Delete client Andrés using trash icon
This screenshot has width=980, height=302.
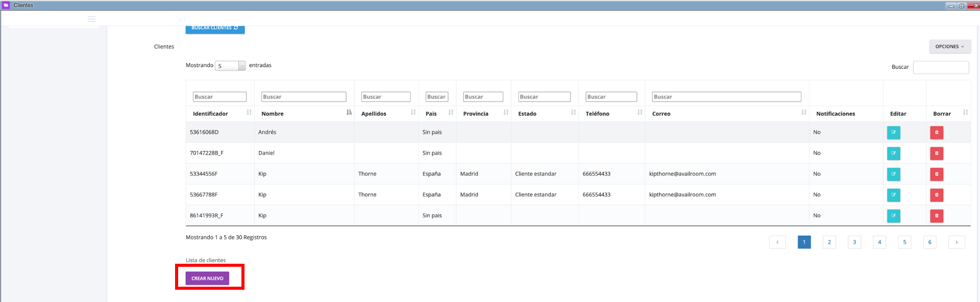936,133
